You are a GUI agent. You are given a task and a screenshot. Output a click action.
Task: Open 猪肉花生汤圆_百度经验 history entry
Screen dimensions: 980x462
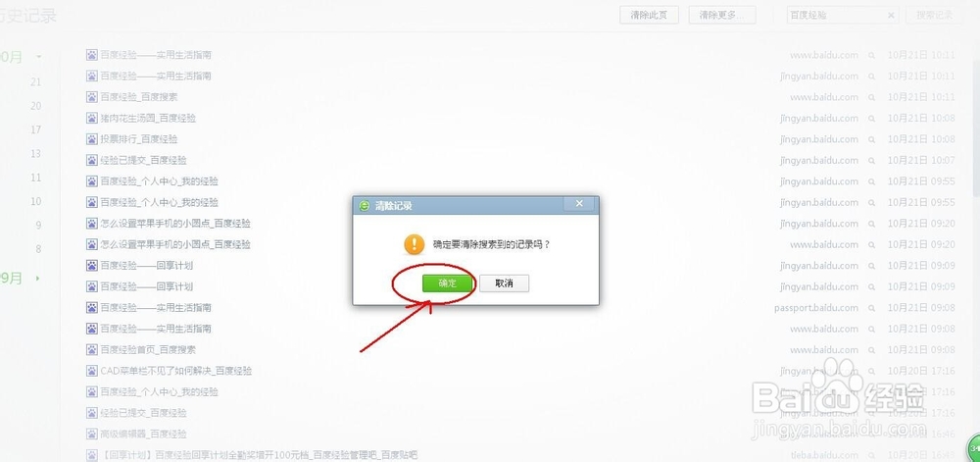pos(148,118)
